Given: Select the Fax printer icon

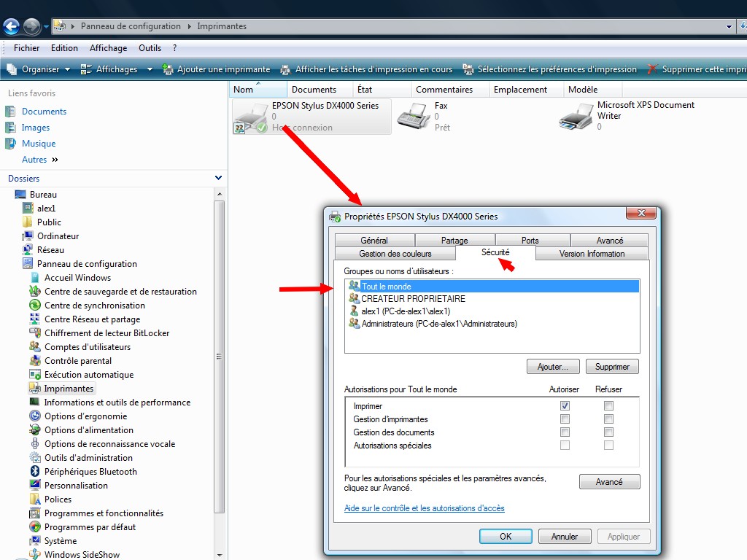Looking at the screenshot, I should 413,116.
